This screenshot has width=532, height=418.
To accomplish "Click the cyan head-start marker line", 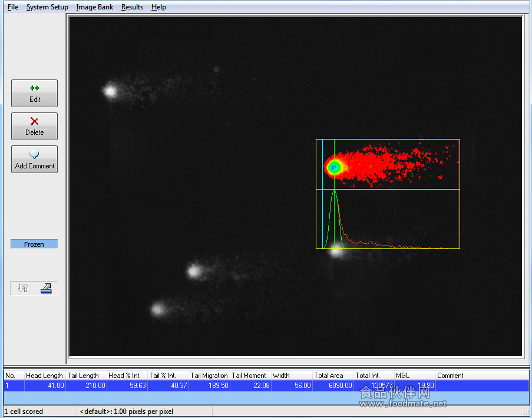I will pos(322,194).
